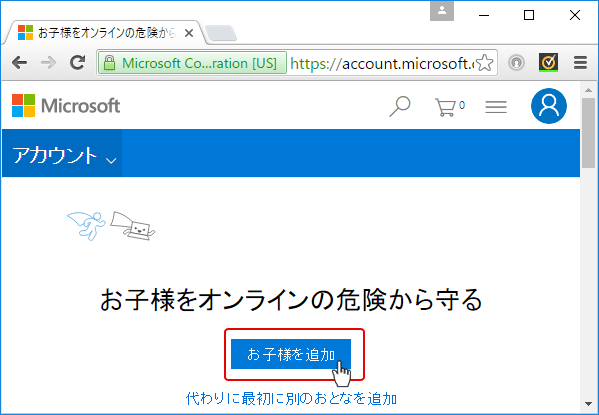Click the お子様を追加 button
The height and width of the screenshot is (415, 599).
(291, 354)
